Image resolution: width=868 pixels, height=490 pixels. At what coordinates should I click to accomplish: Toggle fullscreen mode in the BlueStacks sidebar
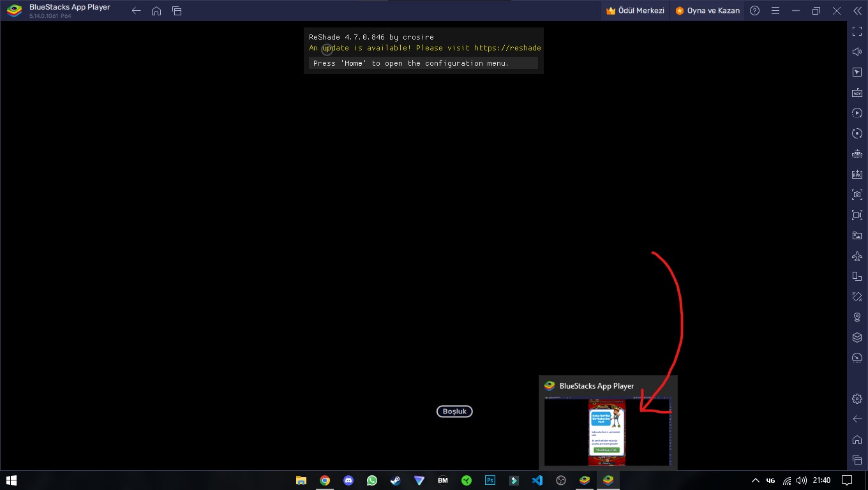[857, 31]
